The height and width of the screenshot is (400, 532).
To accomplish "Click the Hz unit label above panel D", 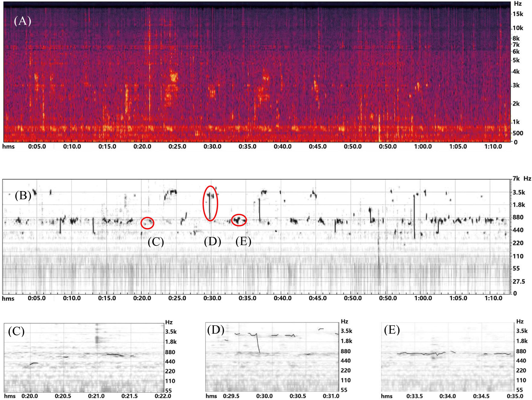I will click(x=344, y=322).
